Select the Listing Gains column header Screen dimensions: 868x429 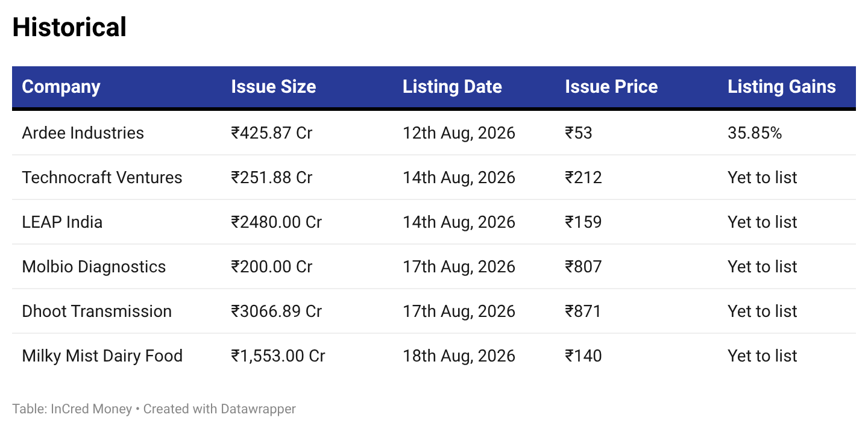point(782,87)
